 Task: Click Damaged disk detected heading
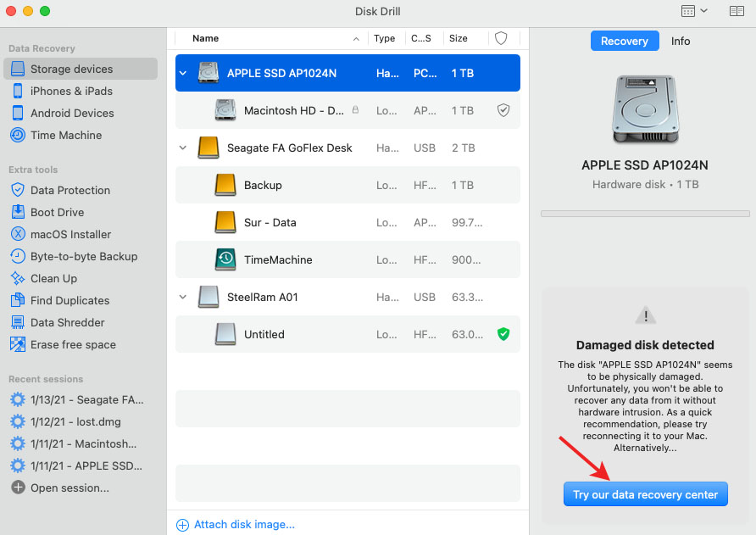[645, 345]
